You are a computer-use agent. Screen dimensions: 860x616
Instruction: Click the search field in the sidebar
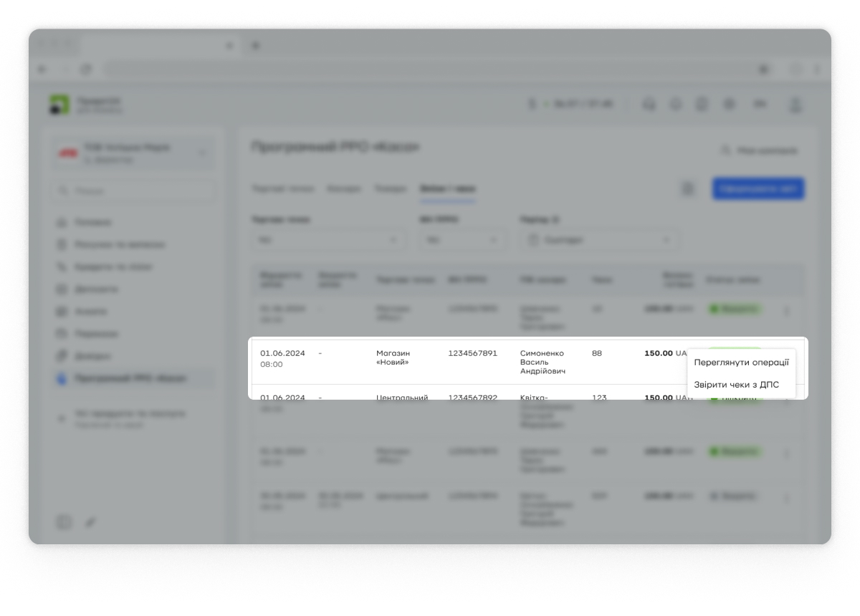(133, 191)
